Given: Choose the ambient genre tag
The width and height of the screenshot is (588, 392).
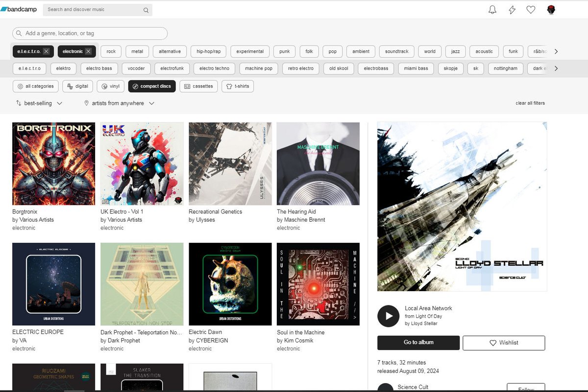Looking at the screenshot, I should click(361, 51).
